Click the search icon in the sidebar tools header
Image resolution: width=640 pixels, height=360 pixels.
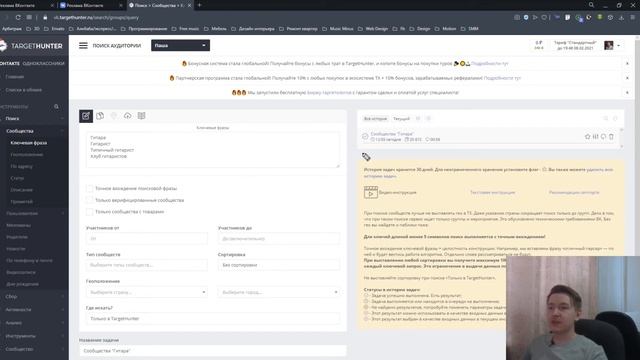[56, 107]
